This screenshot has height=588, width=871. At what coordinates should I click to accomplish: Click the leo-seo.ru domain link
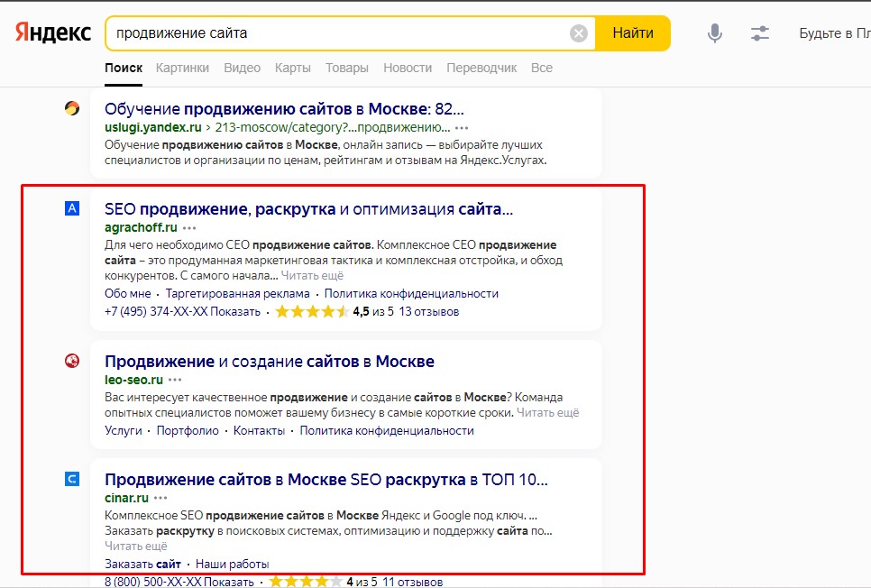(133, 380)
